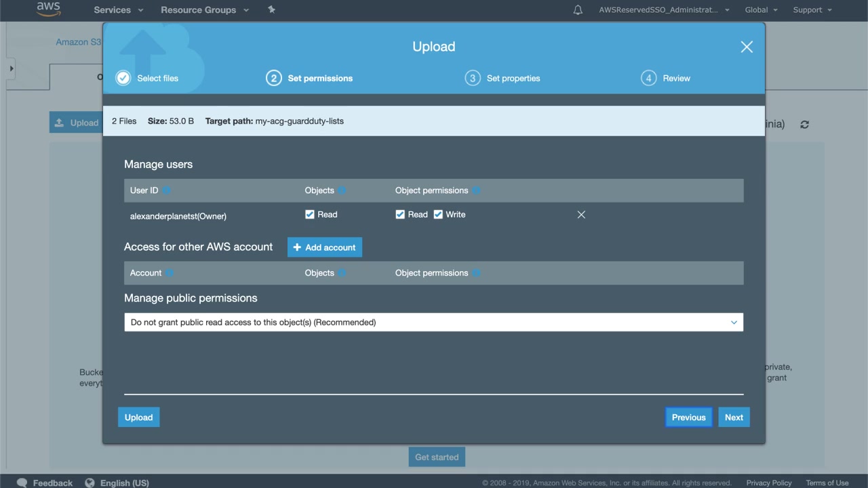
Task: Go to the Select files step
Action: pyautogui.click(x=147, y=78)
